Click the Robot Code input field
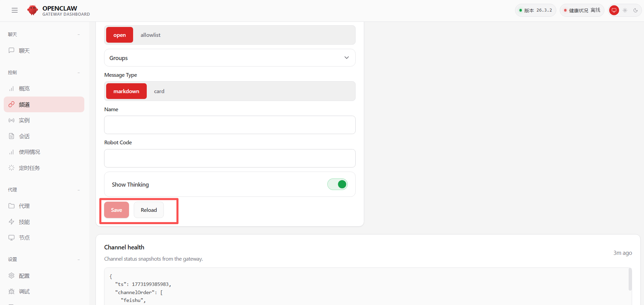This screenshot has width=644, height=305. point(230,158)
